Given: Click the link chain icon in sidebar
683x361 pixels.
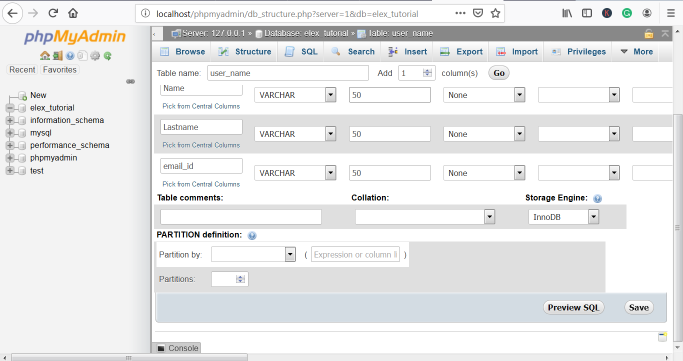Looking at the screenshot, I should 130,81.
